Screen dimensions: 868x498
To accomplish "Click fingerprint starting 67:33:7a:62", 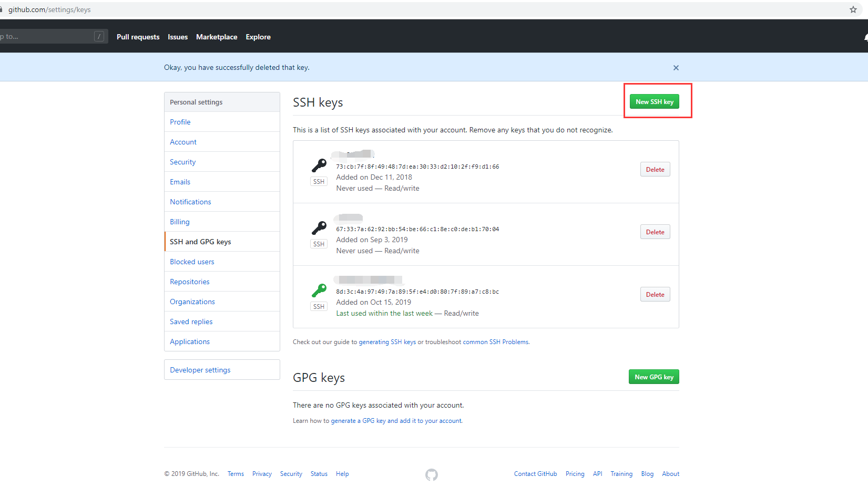I will pos(417,229).
